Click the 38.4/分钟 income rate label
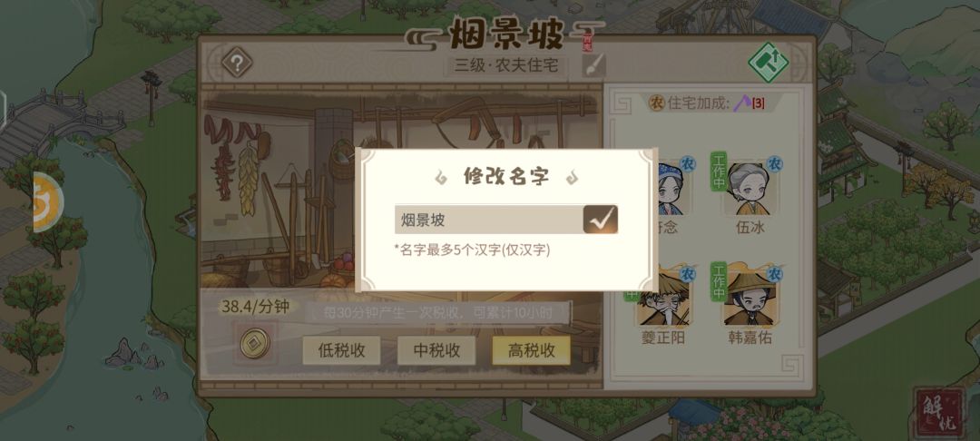This screenshot has width=980, height=441. (255, 307)
